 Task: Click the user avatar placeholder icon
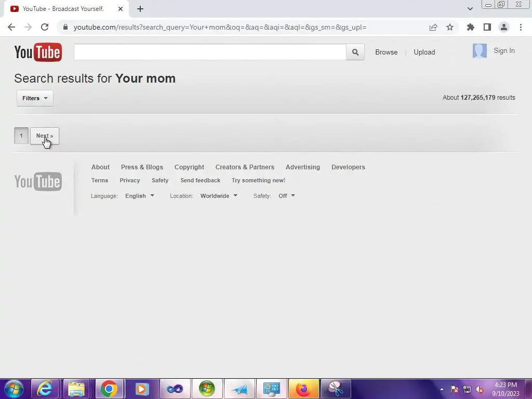480,51
